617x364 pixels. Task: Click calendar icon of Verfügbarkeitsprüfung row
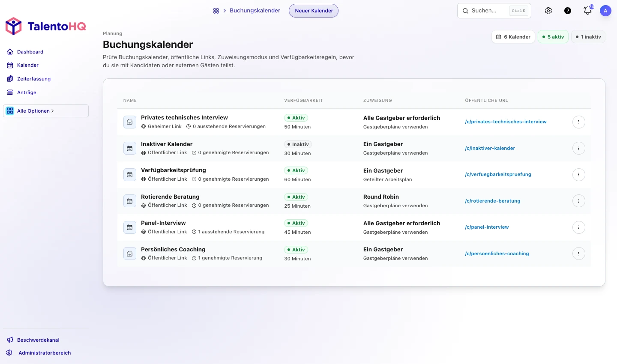click(x=130, y=175)
